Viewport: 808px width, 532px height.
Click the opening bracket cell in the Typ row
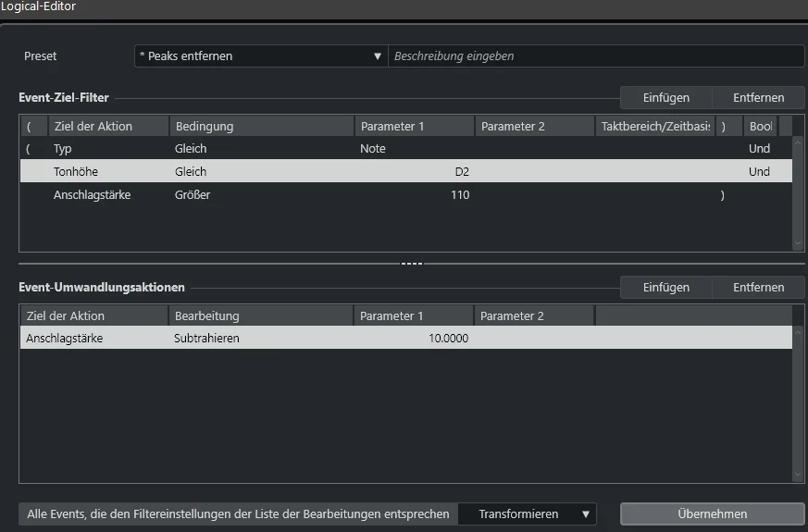click(28, 149)
